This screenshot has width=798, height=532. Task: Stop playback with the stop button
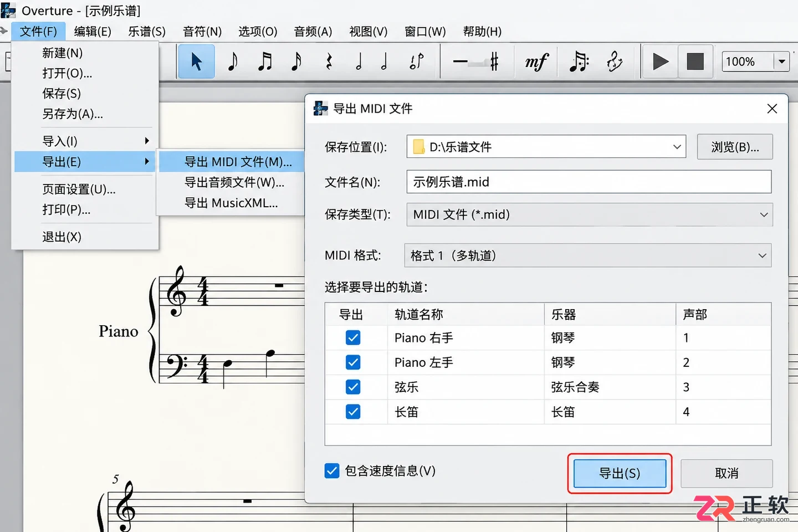(695, 62)
